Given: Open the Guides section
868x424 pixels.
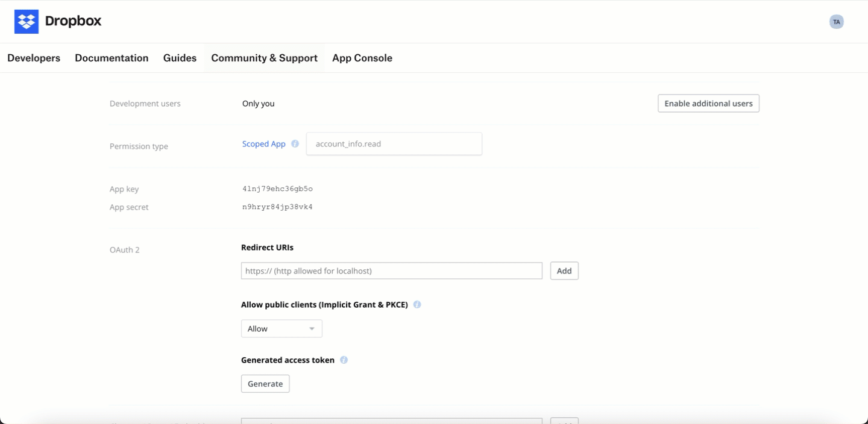Looking at the screenshot, I should pyautogui.click(x=180, y=58).
